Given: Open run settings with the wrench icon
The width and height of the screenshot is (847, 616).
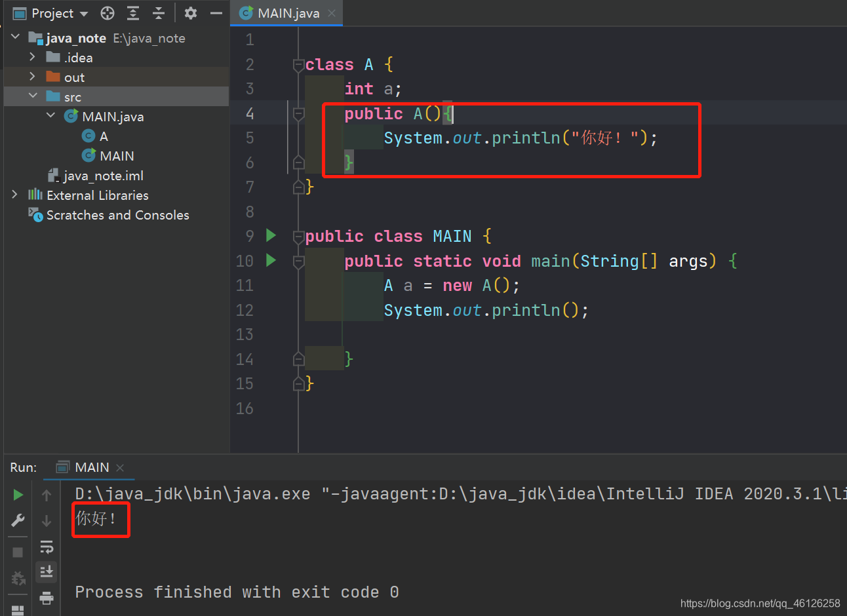Looking at the screenshot, I should pyautogui.click(x=18, y=520).
